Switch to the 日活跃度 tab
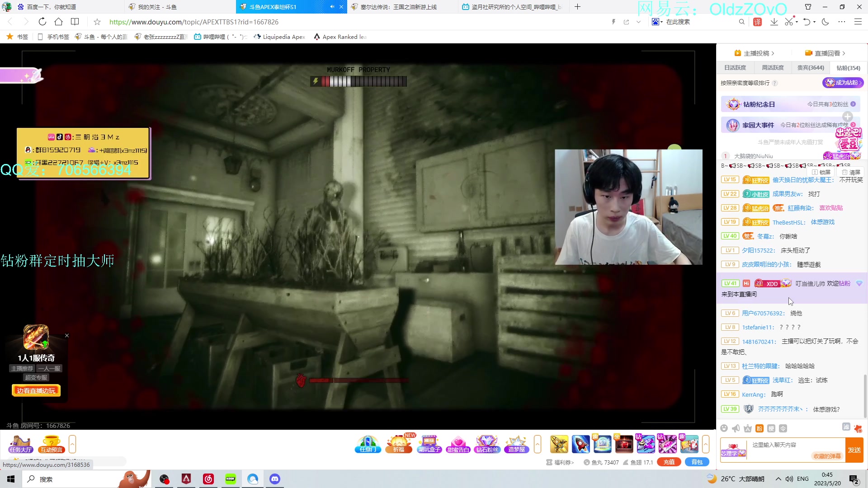 point(735,68)
